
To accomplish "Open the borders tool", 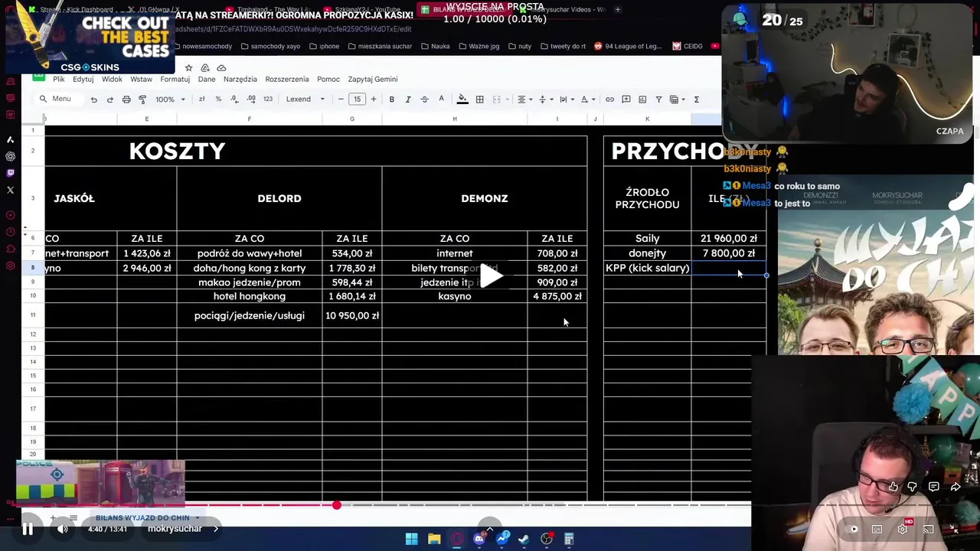I will point(479,99).
